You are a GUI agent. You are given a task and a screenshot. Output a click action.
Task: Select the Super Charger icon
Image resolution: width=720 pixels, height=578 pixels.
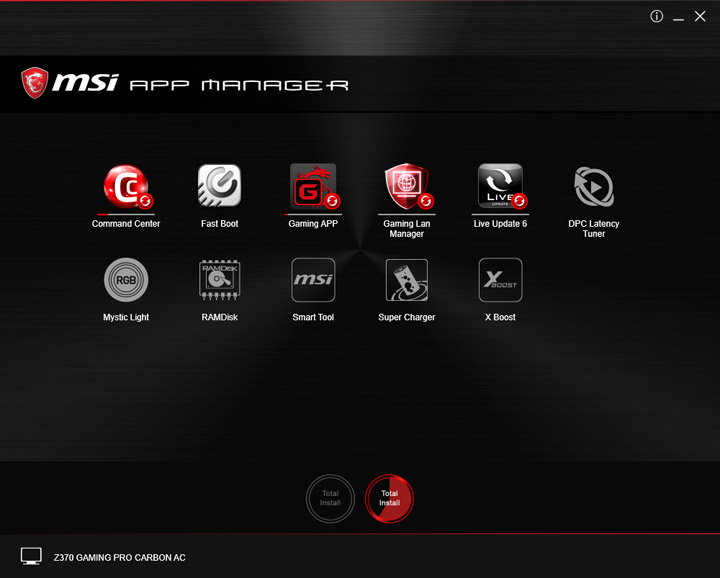[407, 280]
